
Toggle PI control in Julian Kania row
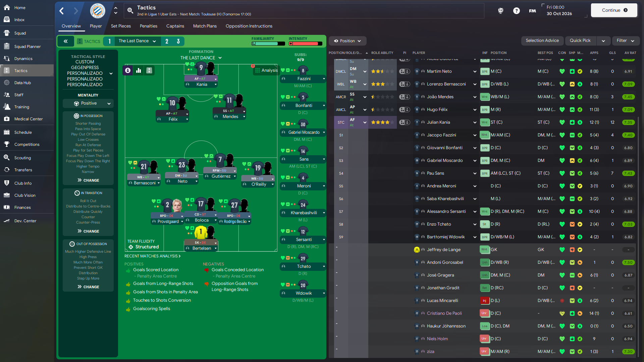(405, 122)
